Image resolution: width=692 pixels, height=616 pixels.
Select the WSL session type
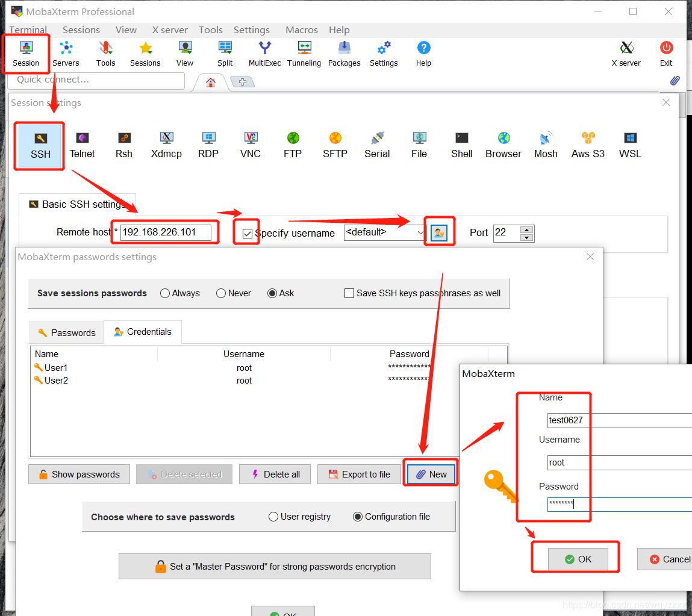tap(629, 145)
